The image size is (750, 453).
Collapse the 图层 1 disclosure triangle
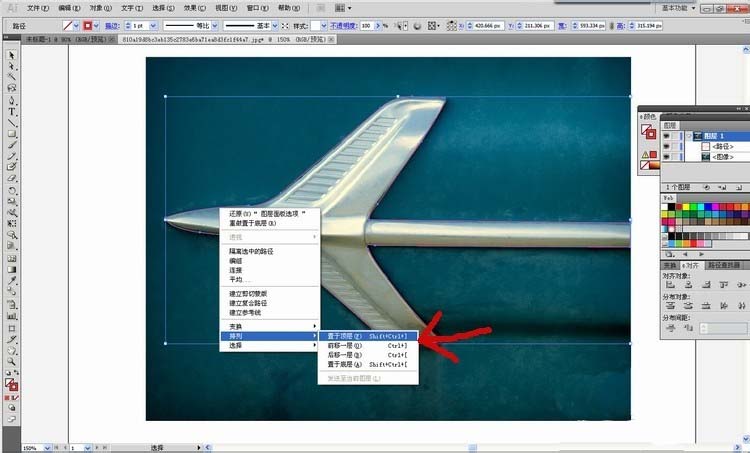tap(689, 136)
